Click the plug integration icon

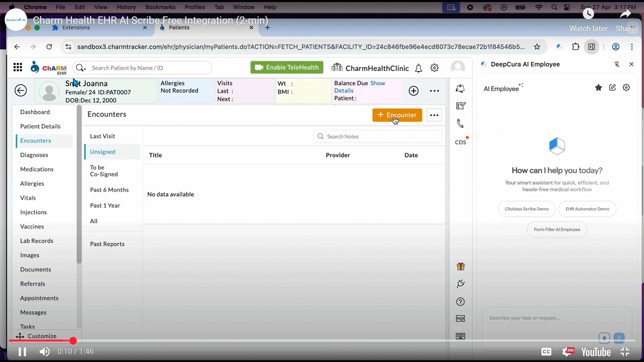[x=461, y=284]
